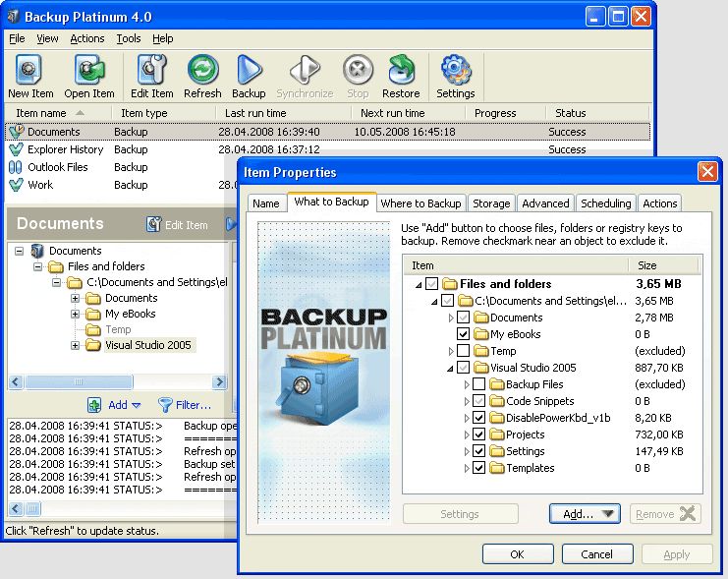
Task: Expand the Projects folder triangle
Action: [x=466, y=434]
